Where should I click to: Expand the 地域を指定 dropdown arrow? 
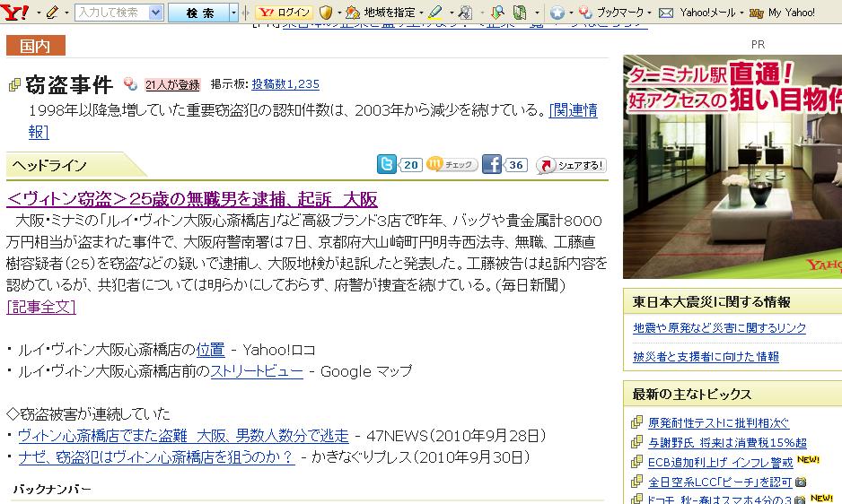click(x=421, y=13)
